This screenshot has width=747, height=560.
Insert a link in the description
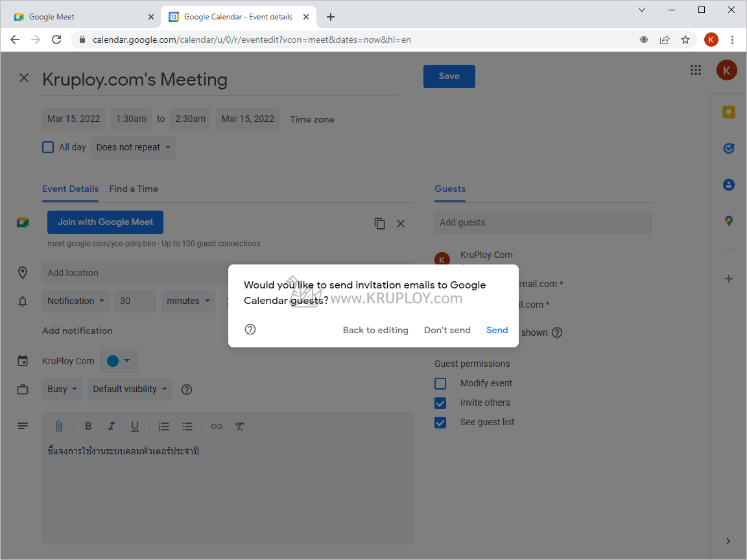(217, 426)
